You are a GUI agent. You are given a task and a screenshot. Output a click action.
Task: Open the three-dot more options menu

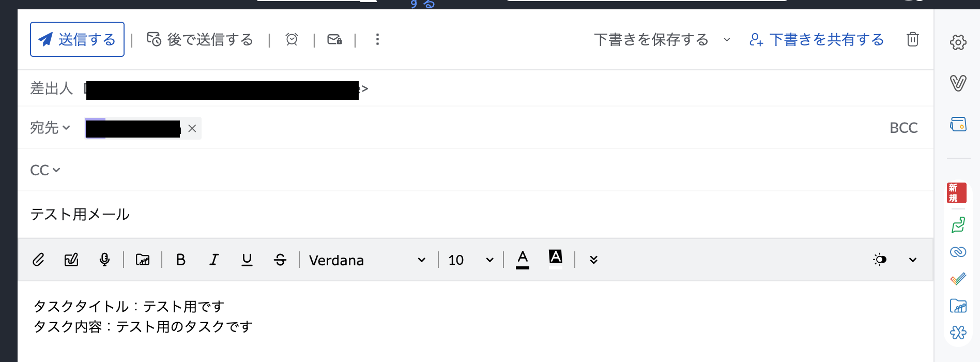(x=377, y=39)
